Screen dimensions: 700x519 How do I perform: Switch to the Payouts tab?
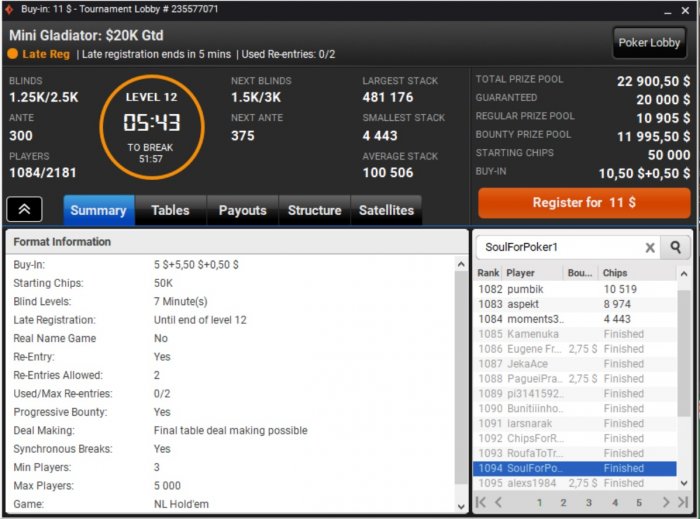(x=242, y=210)
